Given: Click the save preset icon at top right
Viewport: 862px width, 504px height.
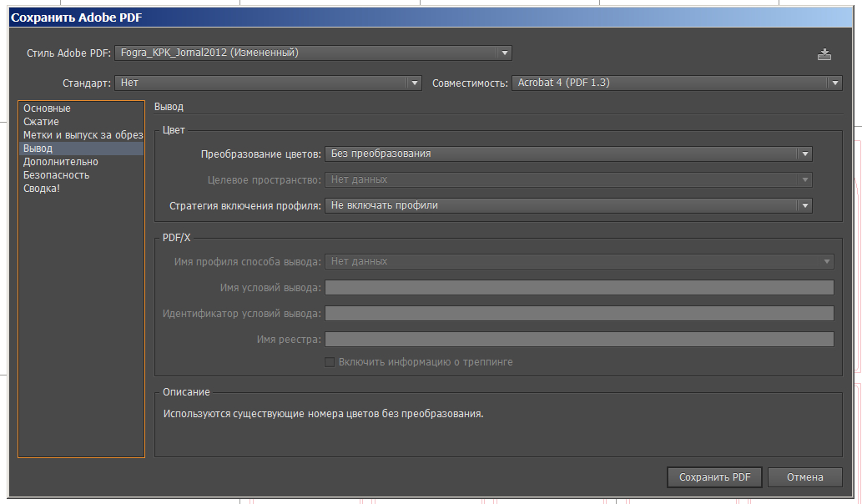Looking at the screenshot, I should [824, 54].
